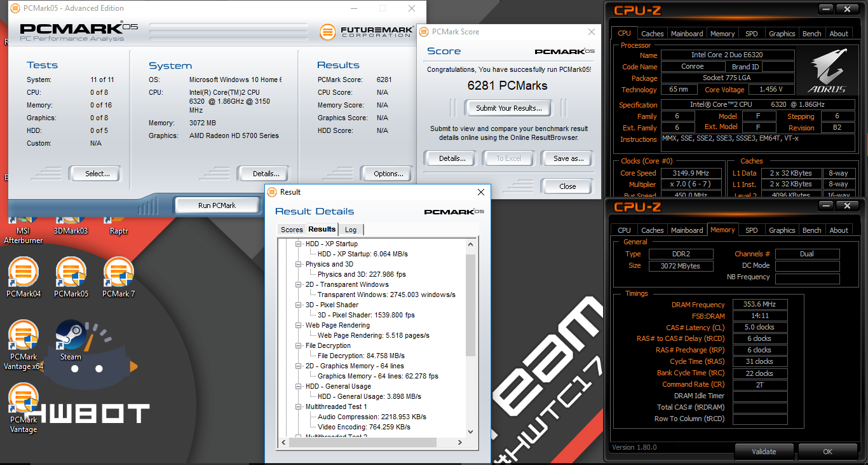Screen dimensions: 868x465
Task: Click Submit Your Results... button
Action: 509,108
